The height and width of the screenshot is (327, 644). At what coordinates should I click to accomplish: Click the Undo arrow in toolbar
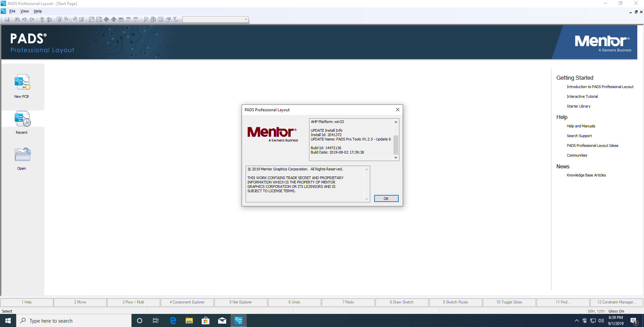pos(24,19)
